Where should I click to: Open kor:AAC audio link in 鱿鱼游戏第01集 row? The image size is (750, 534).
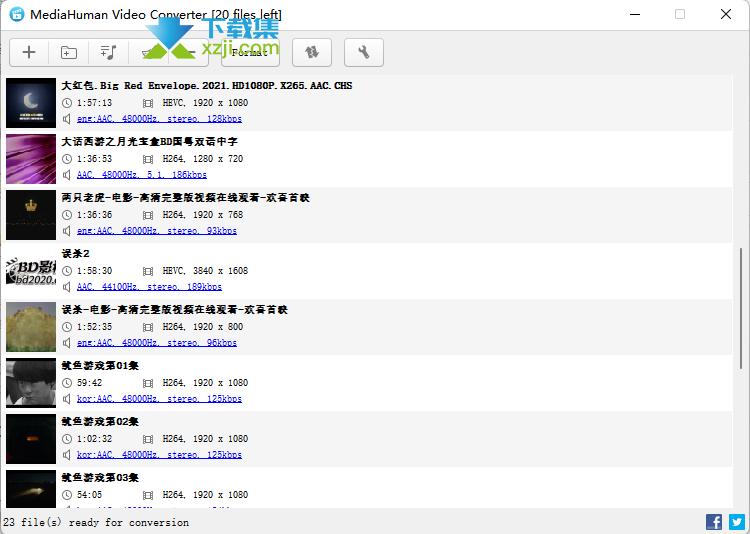pos(159,399)
